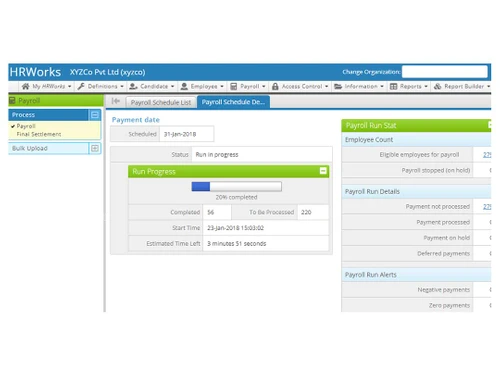Click the home icon beside My HRWorks
This screenshot has height=375, width=500.
click(25, 86)
